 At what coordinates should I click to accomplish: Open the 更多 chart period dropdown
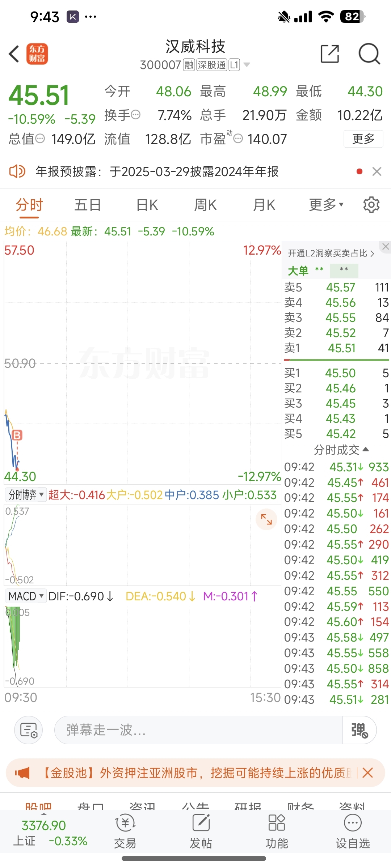click(x=326, y=205)
